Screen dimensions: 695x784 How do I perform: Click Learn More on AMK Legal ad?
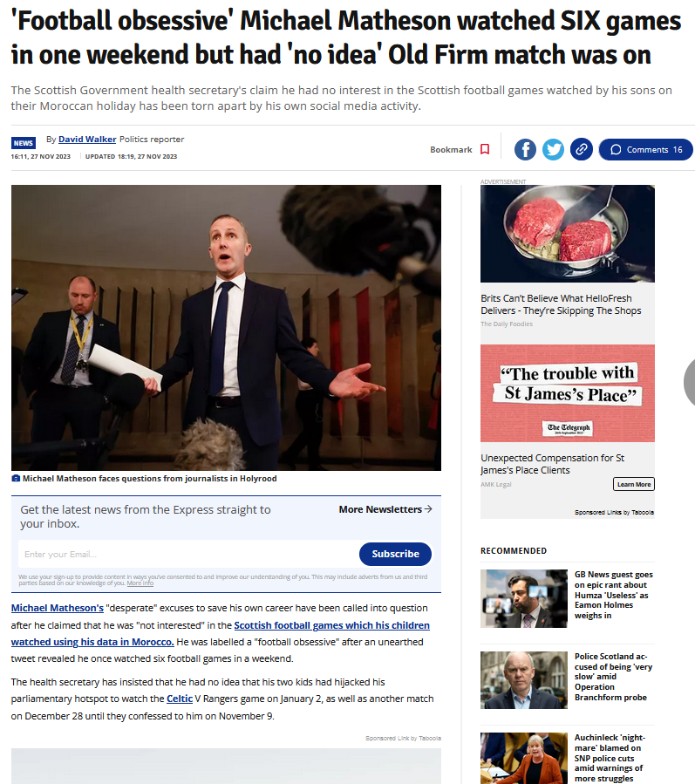coord(634,484)
